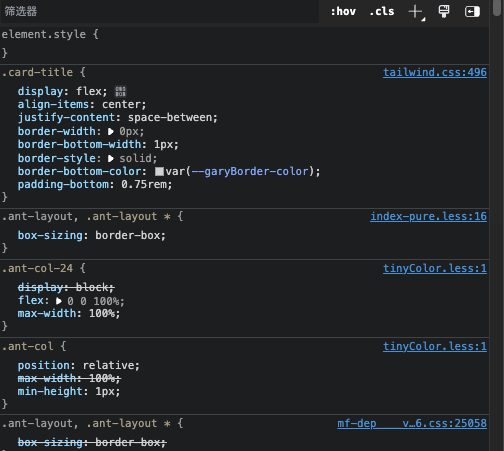Expand the flex shorthand triangle
The width and height of the screenshot is (504, 451).
(x=59, y=301)
